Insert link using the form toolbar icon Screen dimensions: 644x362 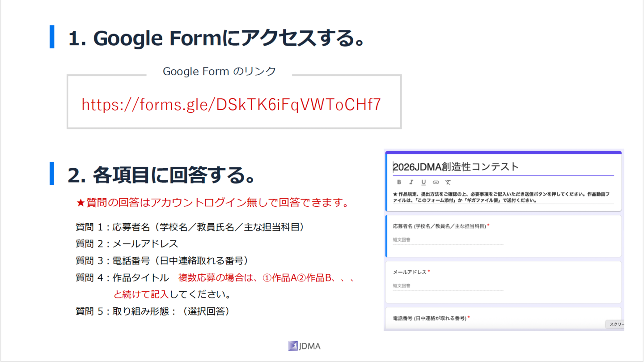pyautogui.click(x=436, y=182)
